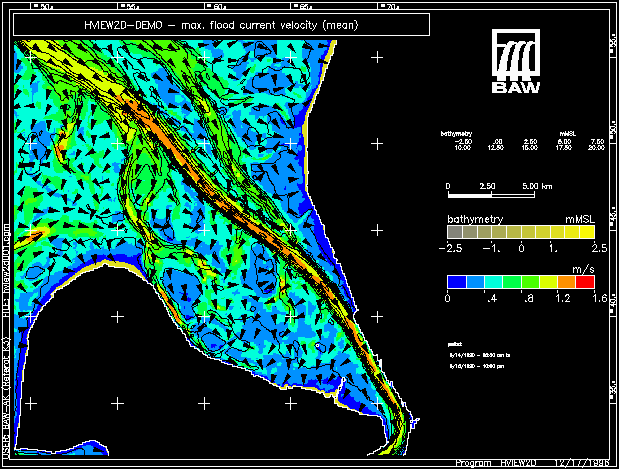Select the yellow-green velocity legend swatch

[x=548, y=282]
